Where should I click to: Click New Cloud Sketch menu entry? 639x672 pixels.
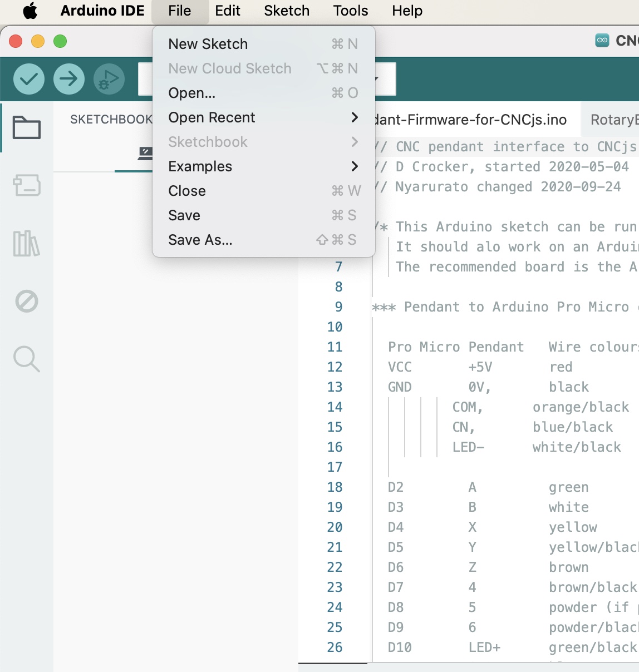(264, 68)
